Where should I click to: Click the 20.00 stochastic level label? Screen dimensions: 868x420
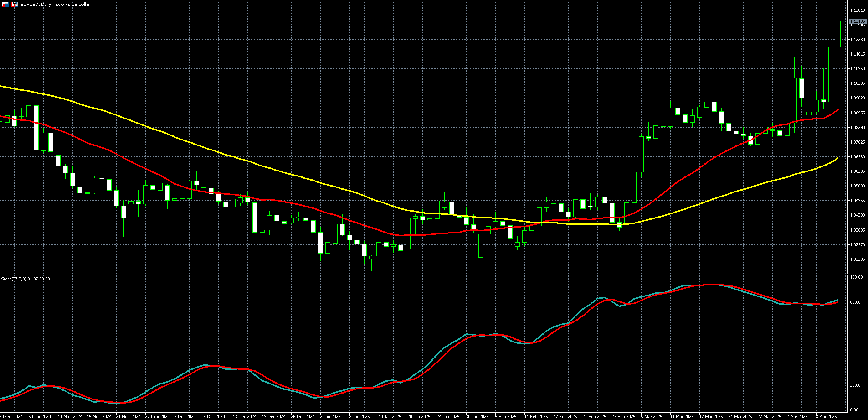point(856,385)
